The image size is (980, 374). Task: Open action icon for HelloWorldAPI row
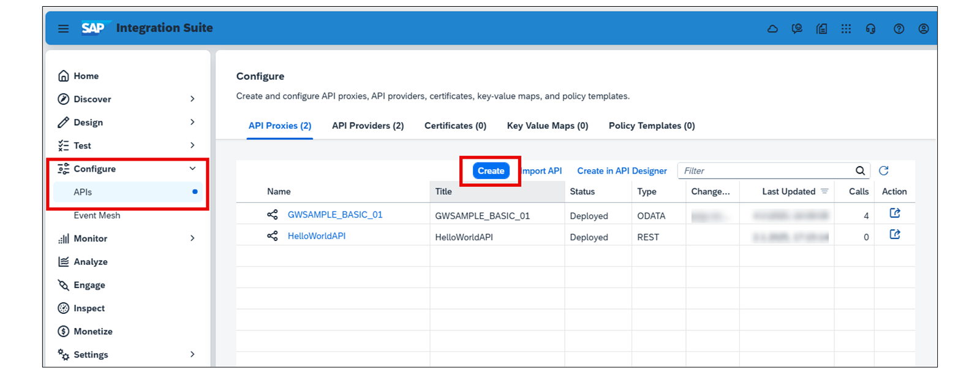pos(895,235)
